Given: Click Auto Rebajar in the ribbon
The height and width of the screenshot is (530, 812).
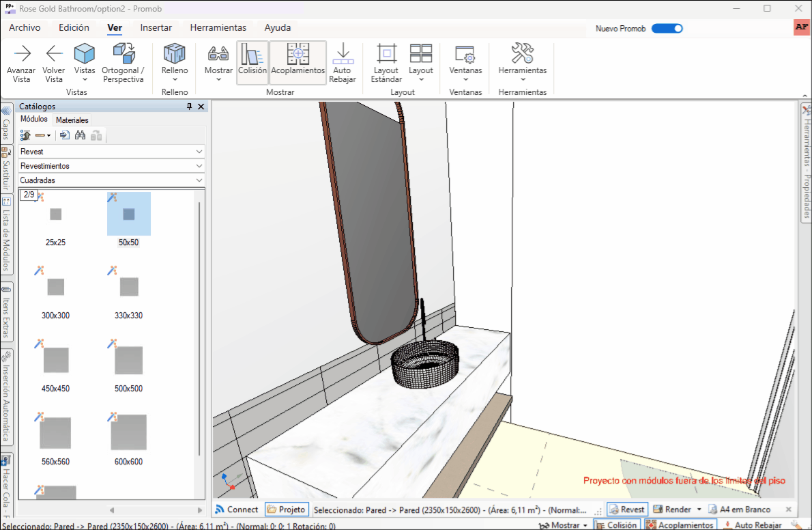Looking at the screenshot, I should 343,63.
